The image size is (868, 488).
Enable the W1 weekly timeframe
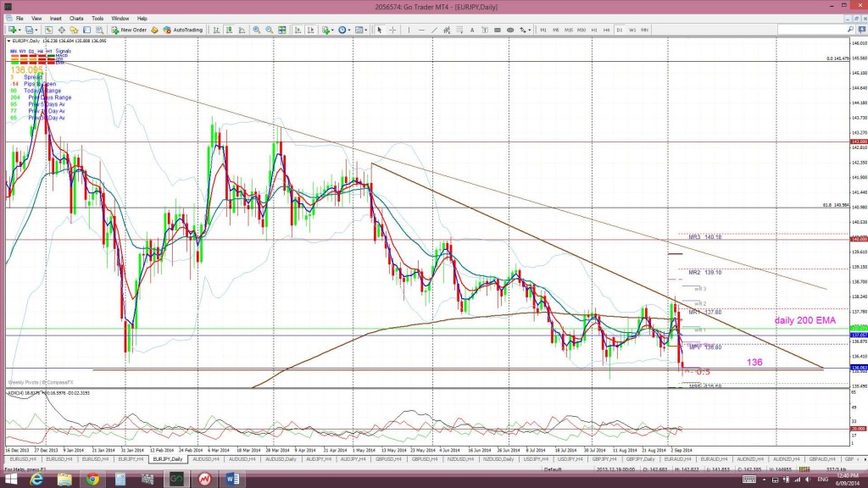632,30
